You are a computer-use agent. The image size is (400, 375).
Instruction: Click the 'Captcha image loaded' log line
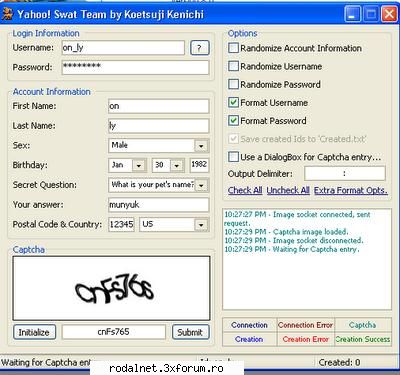[286, 232]
